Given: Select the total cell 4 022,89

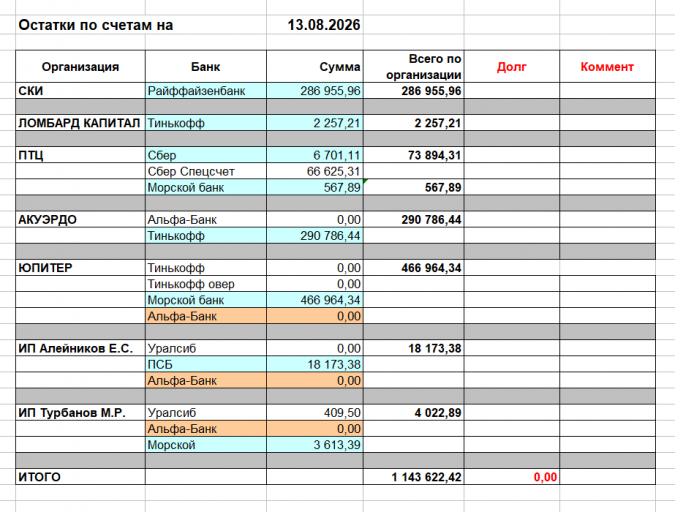Looking at the screenshot, I should coord(414,413).
